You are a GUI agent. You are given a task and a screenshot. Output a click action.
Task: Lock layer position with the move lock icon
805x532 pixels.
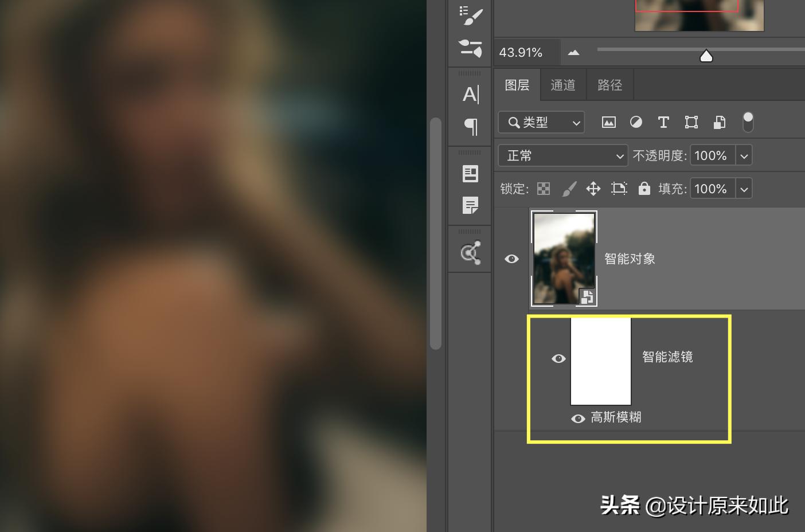point(593,188)
